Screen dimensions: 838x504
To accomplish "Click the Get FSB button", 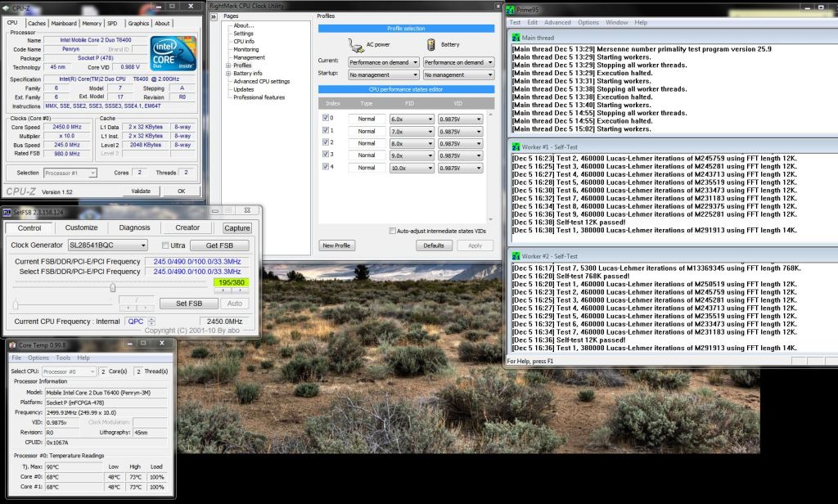I will point(219,245).
